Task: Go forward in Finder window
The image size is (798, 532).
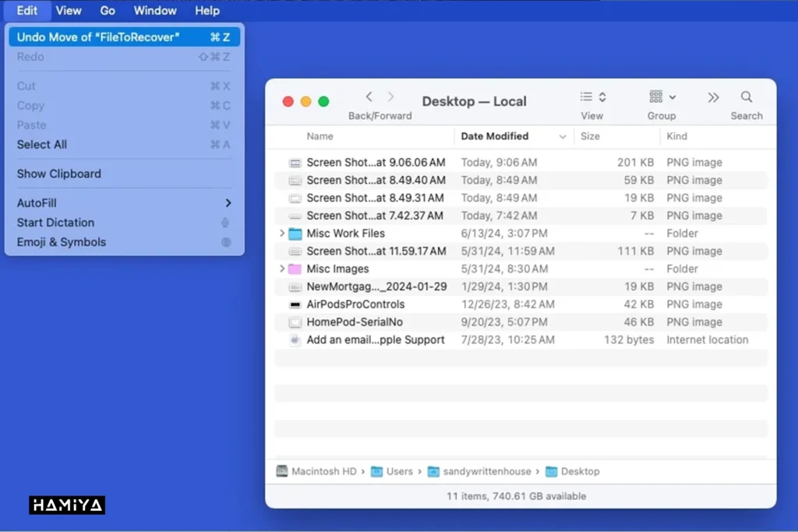Action: [x=391, y=97]
